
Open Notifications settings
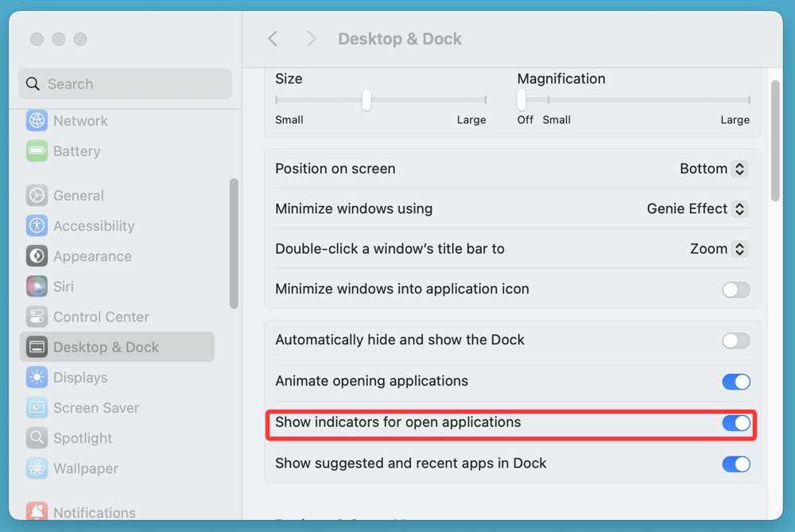(x=37, y=512)
